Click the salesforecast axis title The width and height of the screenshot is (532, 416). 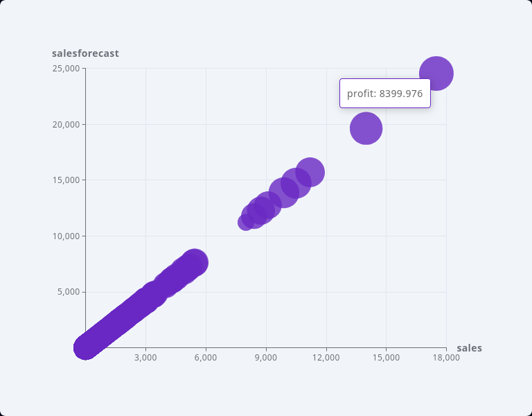(x=85, y=53)
